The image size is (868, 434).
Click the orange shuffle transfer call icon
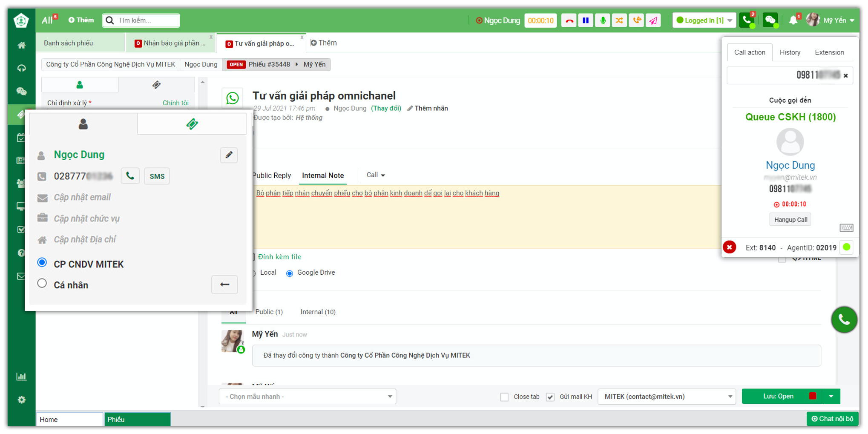[619, 20]
